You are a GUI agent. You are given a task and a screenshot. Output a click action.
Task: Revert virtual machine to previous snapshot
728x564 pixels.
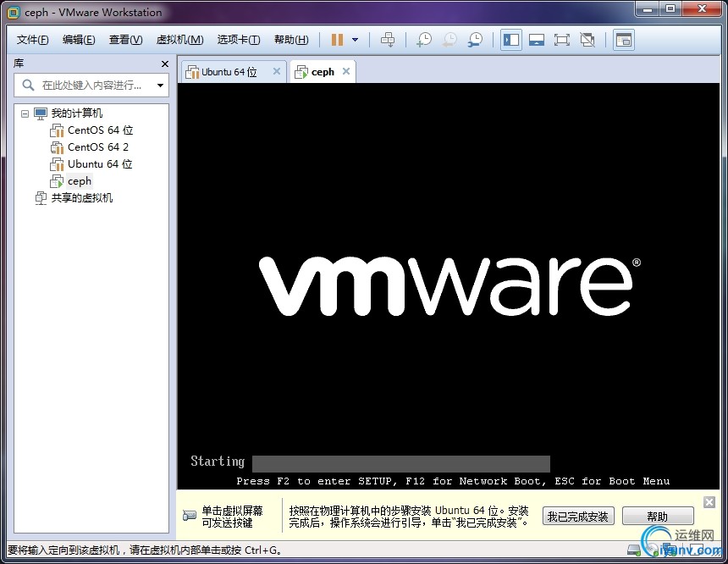[449, 40]
